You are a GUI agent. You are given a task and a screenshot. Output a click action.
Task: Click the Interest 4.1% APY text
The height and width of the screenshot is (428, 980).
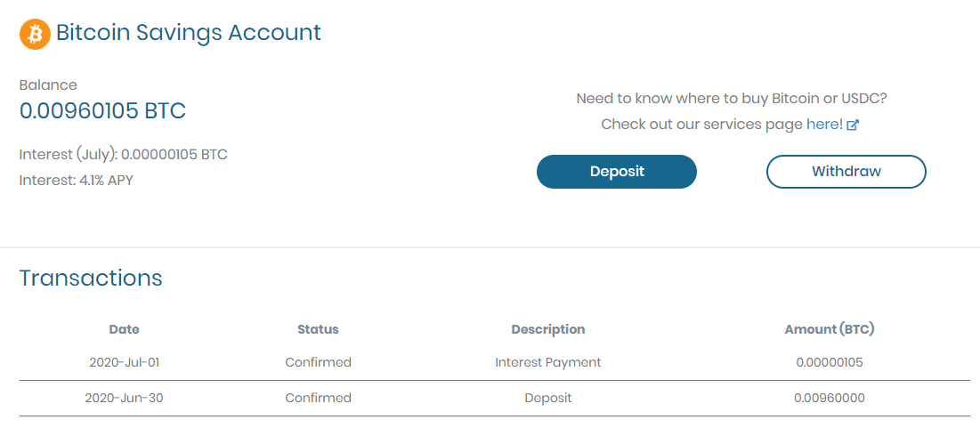tap(77, 181)
